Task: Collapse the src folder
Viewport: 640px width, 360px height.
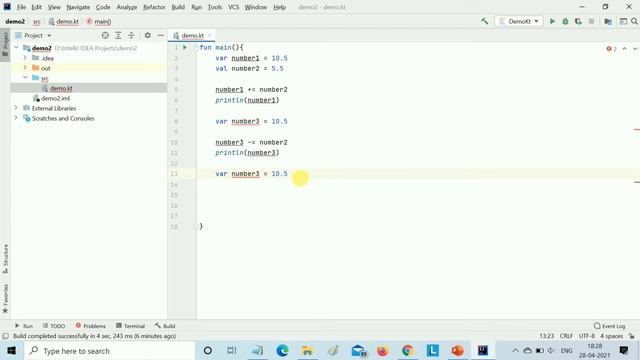Action: pos(25,78)
